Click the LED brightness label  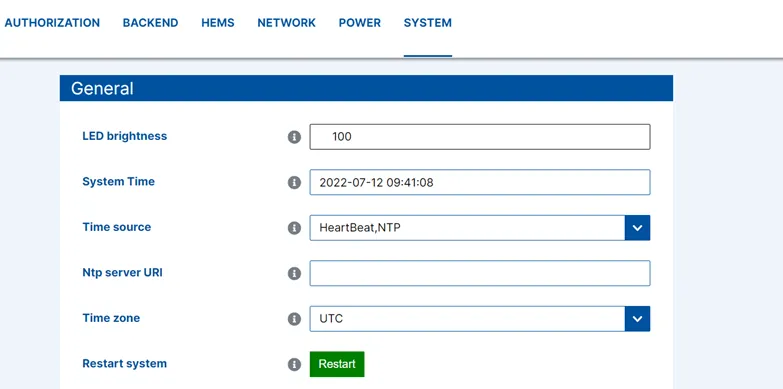pyautogui.click(x=125, y=136)
